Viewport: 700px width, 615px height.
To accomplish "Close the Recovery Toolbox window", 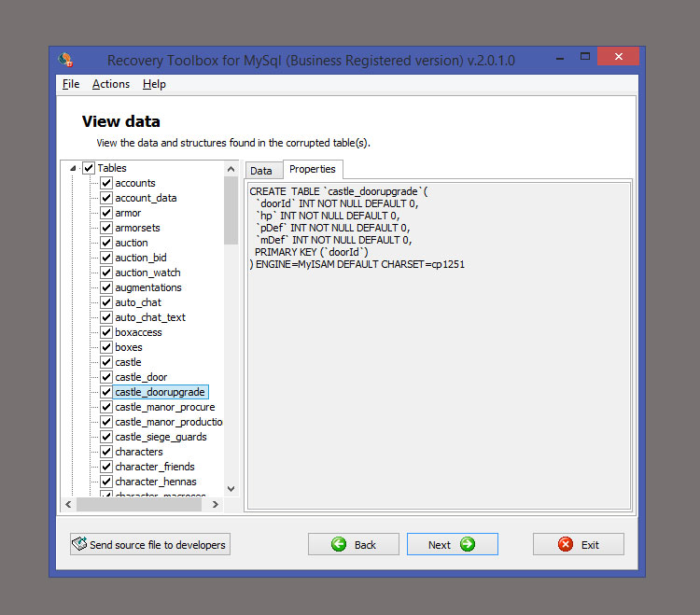I will (x=618, y=56).
